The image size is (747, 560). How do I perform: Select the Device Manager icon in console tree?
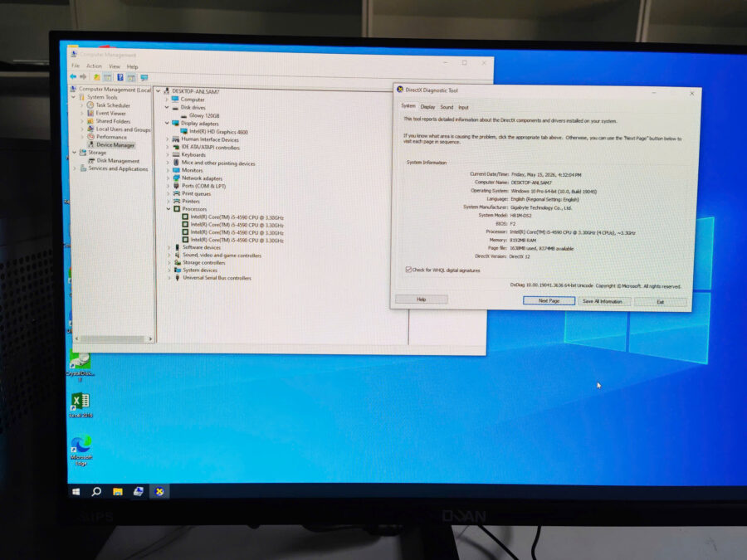(91, 144)
